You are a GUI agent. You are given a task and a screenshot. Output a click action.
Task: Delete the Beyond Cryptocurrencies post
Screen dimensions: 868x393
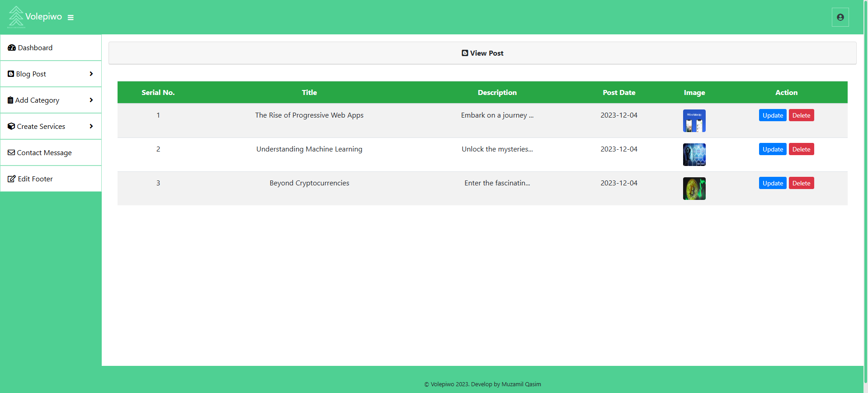coord(801,183)
